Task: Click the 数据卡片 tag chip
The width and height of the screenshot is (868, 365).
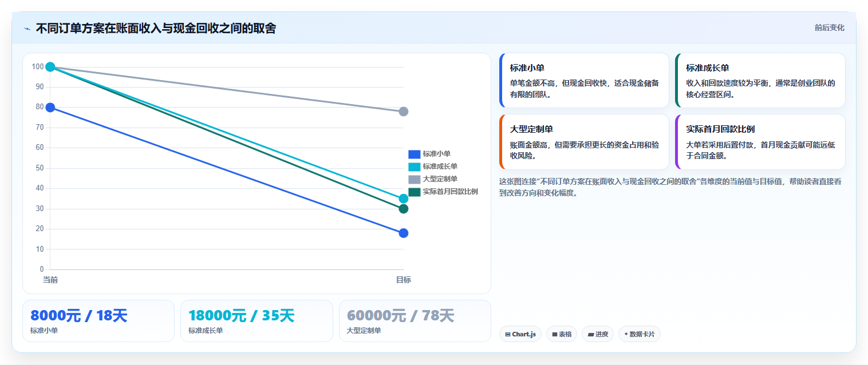Action: click(640, 334)
